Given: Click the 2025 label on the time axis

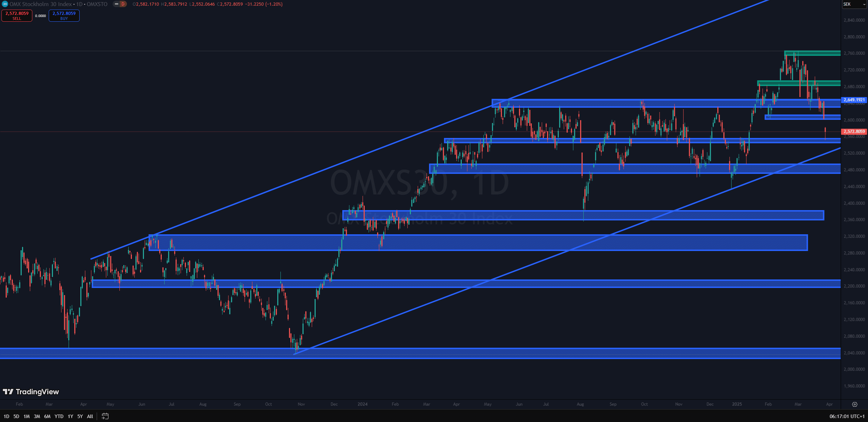Looking at the screenshot, I should coord(737,404).
